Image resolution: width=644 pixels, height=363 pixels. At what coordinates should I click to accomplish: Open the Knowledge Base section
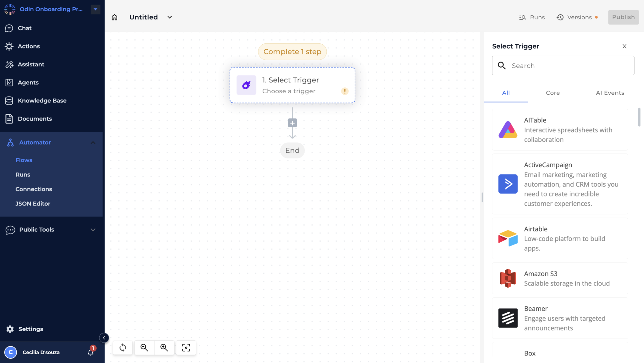pyautogui.click(x=42, y=101)
